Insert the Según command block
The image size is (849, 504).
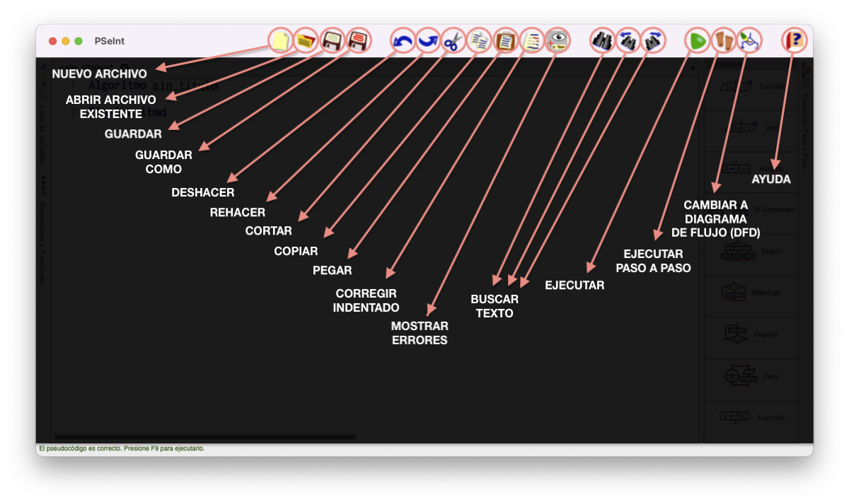click(x=751, y=251)
